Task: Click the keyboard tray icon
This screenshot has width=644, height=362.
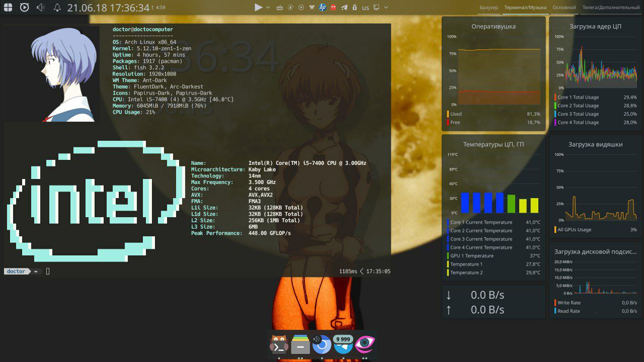Action: [x=280, y=8]
